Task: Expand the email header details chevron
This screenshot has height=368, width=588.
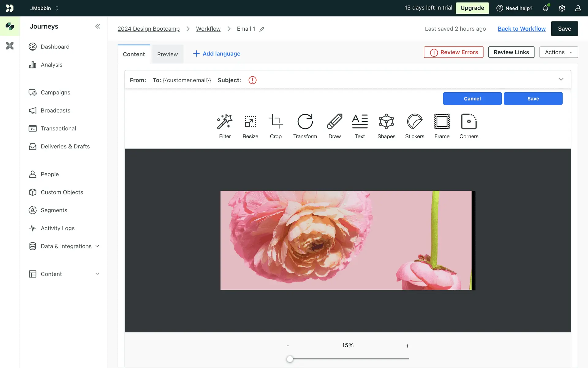Action: (561, 79)
